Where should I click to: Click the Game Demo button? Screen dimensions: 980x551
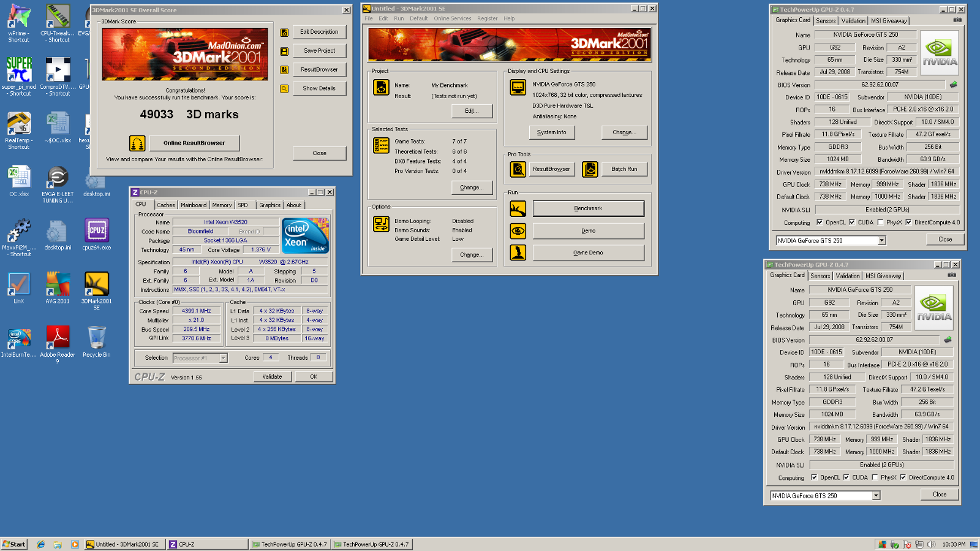click(588, 253)
